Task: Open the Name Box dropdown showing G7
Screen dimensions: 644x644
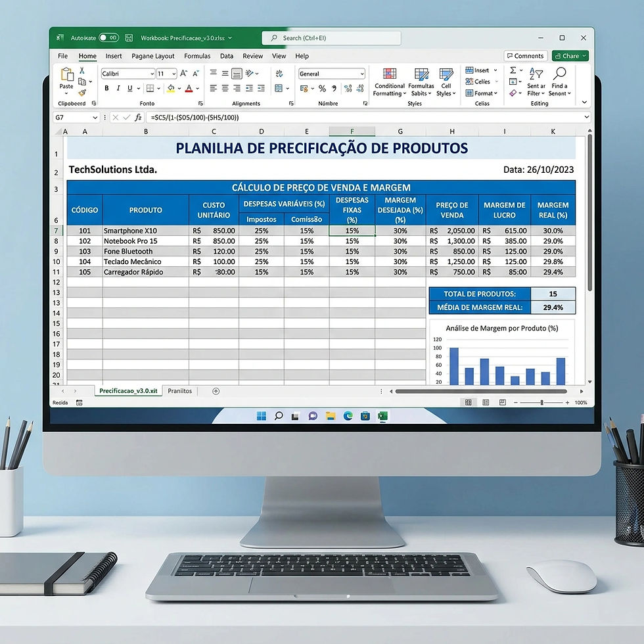Action: coord(95,118)
